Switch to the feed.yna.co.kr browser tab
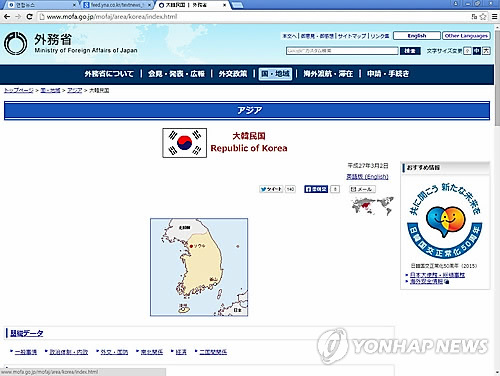Image resolution: width=500 pixels, height=376 pixels. (x=117, y=5)
